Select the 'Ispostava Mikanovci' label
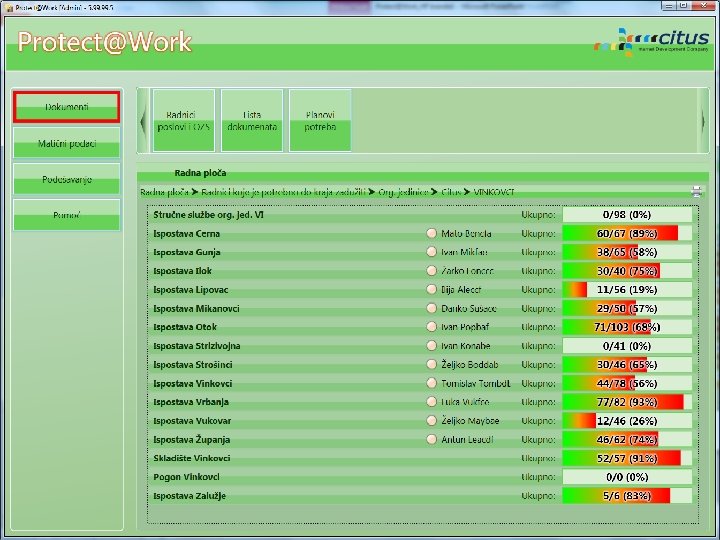The image size is (720, 540). 196,309
